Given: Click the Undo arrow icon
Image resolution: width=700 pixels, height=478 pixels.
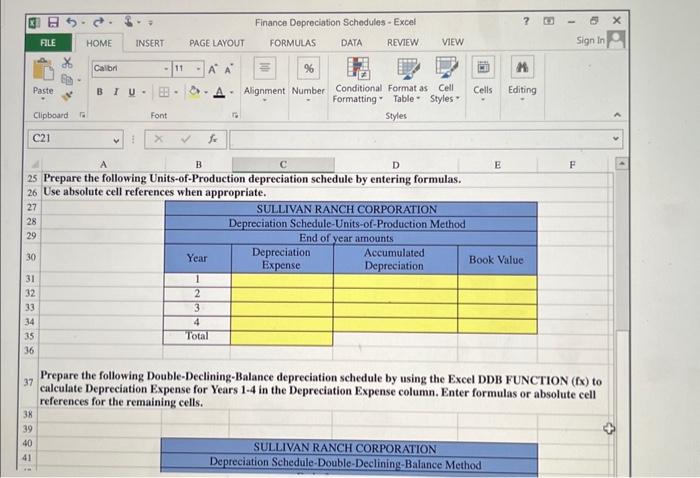Looking at the screenshot, I should [72, 22].
